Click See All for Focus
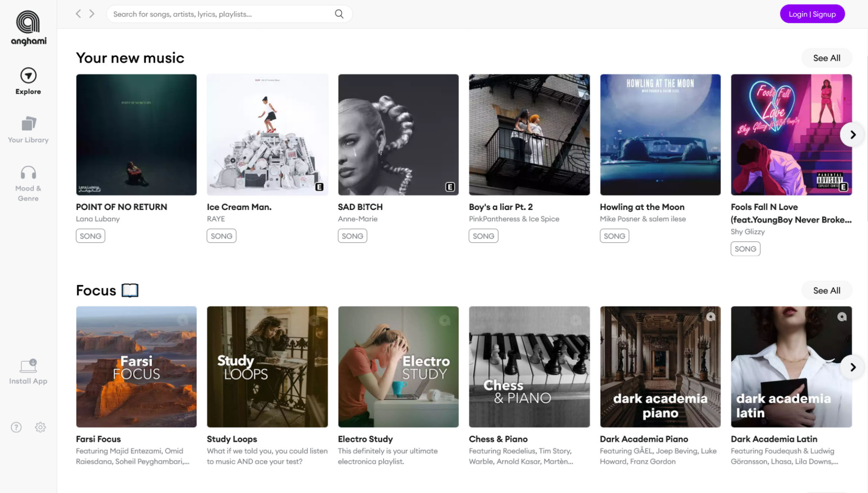This screenshot has width=868, height=493. (x=826, y=291)
